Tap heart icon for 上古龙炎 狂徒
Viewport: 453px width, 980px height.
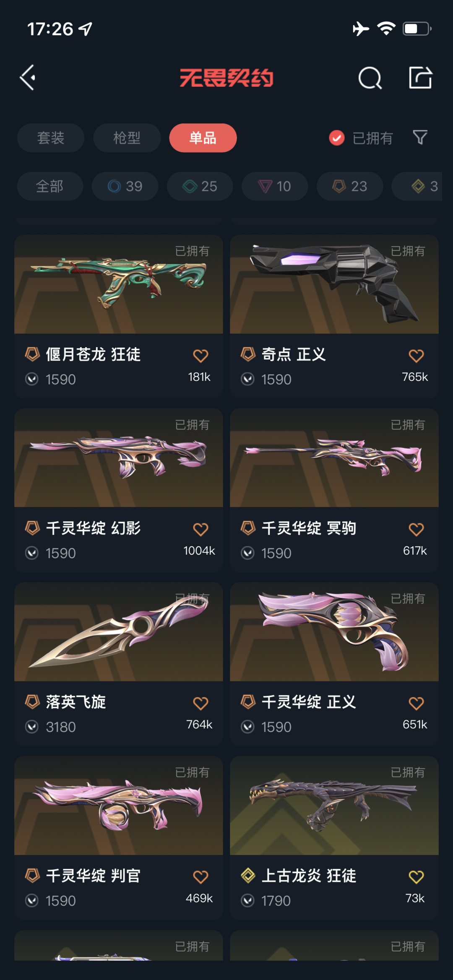point(416,876)
